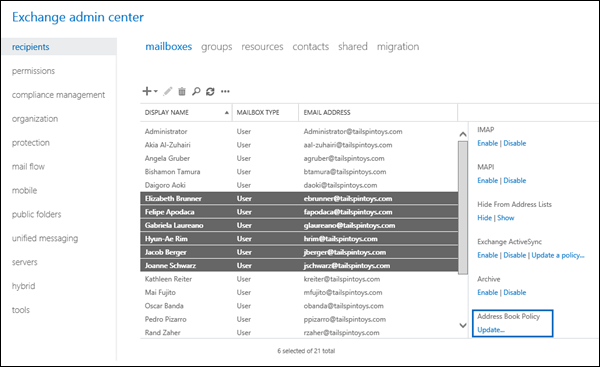The image size is (600, 367).
Task: Select the Angela Gruber mailbox row
Action: click(x=299, y=158)
